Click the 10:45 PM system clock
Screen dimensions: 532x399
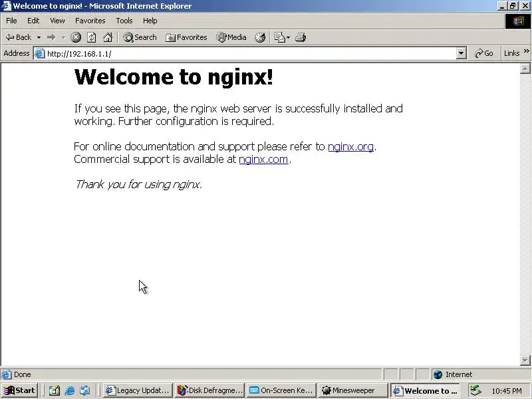coord(507,391)
